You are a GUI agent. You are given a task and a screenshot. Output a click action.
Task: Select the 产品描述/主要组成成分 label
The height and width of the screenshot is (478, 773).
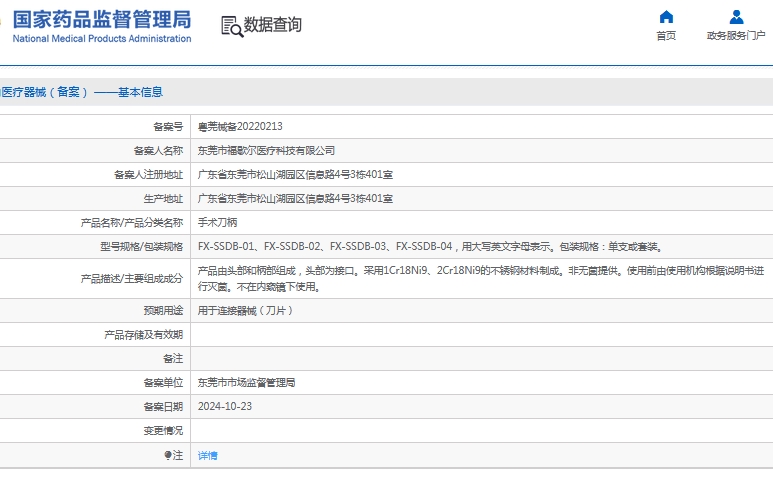(132, 279)
